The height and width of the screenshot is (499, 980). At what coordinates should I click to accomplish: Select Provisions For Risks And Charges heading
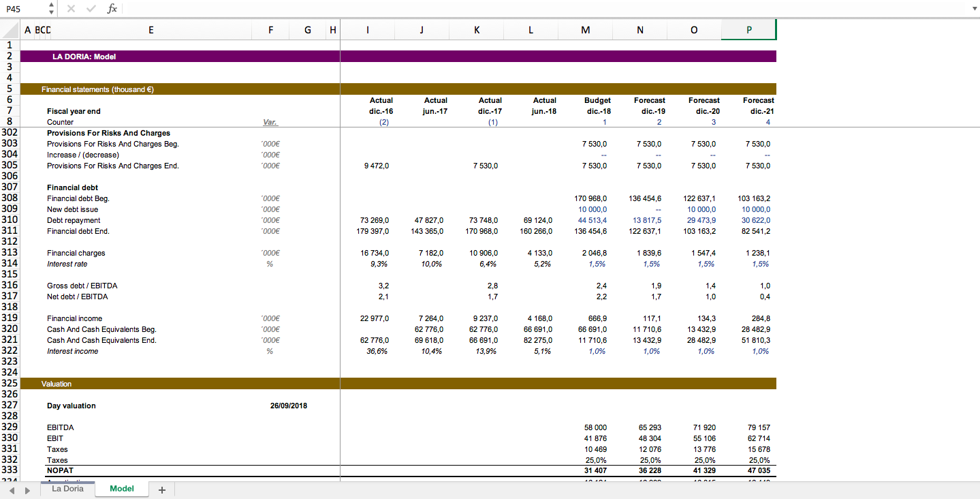(108, 133)
